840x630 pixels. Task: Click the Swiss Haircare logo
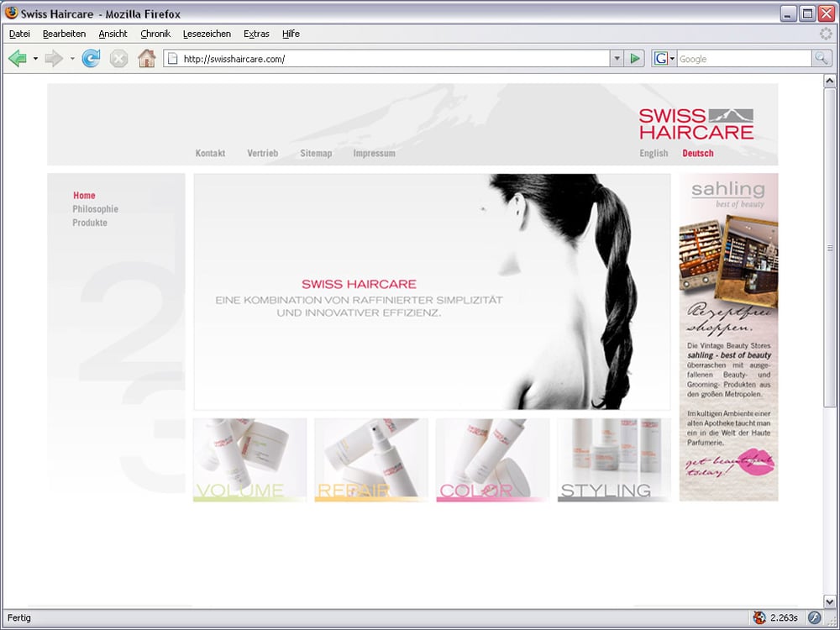[x=696, y=123]
